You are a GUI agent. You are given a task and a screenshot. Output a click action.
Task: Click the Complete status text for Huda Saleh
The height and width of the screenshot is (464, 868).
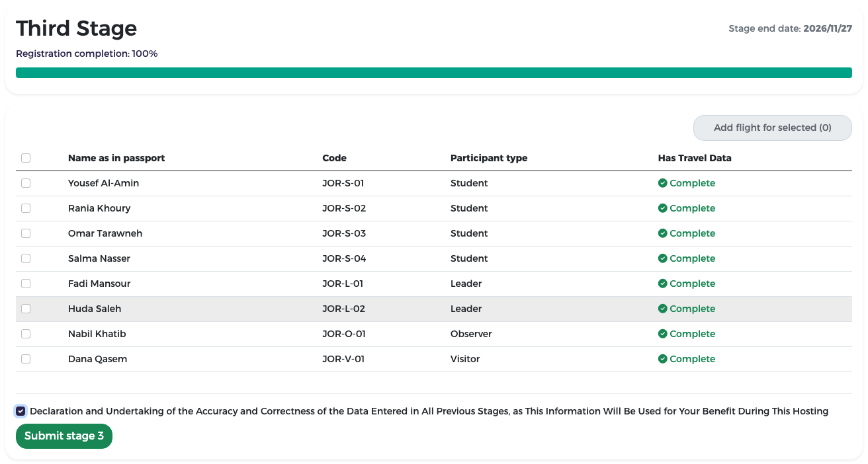click(x=692, y=309)
